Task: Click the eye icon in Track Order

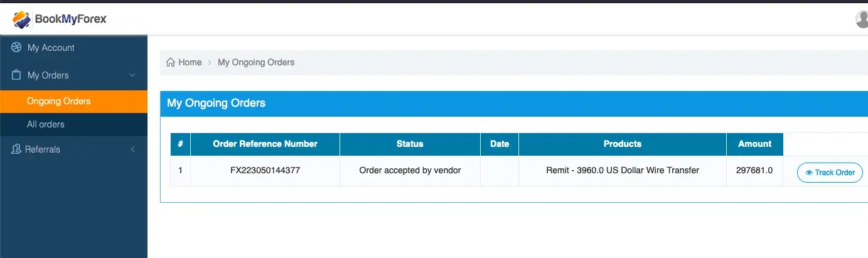Action: [809, 173]
